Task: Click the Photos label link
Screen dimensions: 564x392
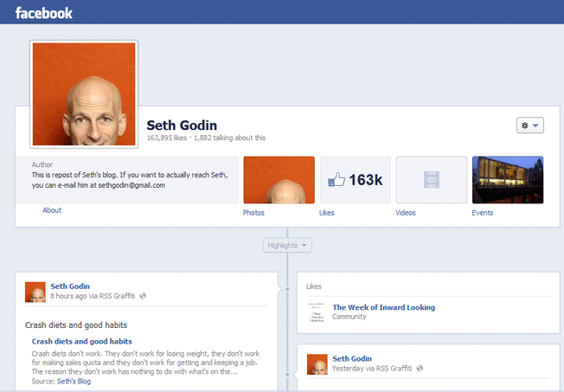Action: (253, 212)
